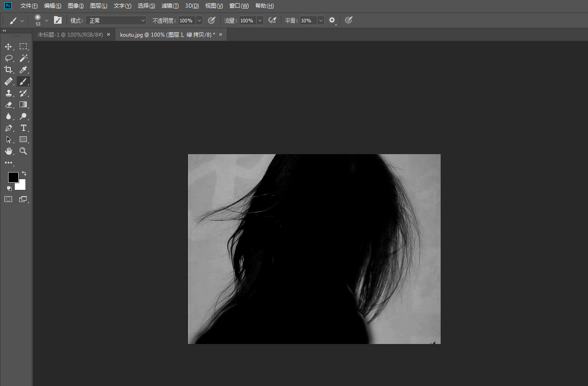Open the brush preset picker arrow

[46, 21]
